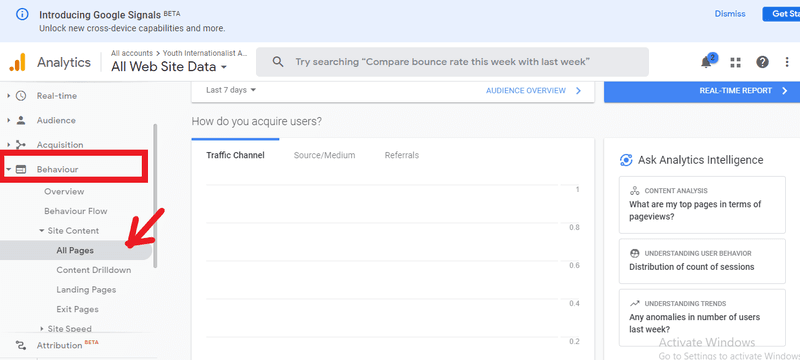The height and width of the screenshot is (360, 800).
Task: Open the Last 7 days dropdown
Action: coord(231,90)
